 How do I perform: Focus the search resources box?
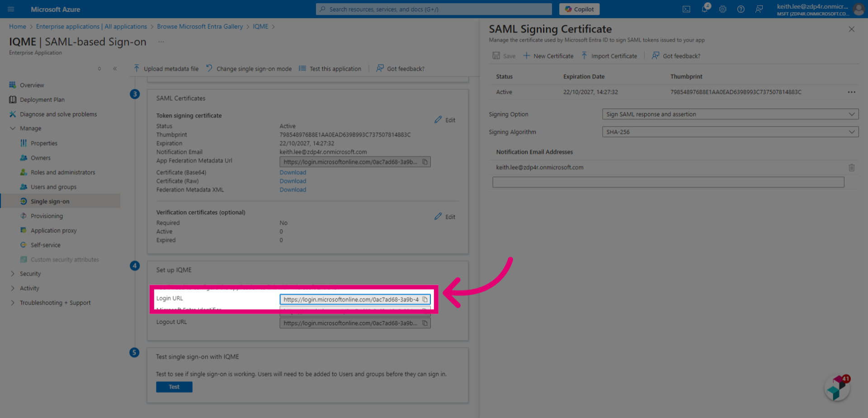[x=434, y=9]
